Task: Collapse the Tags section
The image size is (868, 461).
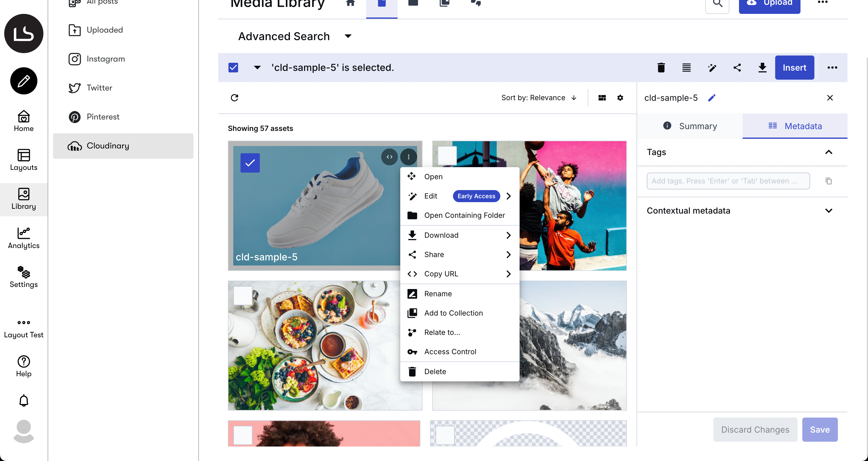Action: click(829, 152)
